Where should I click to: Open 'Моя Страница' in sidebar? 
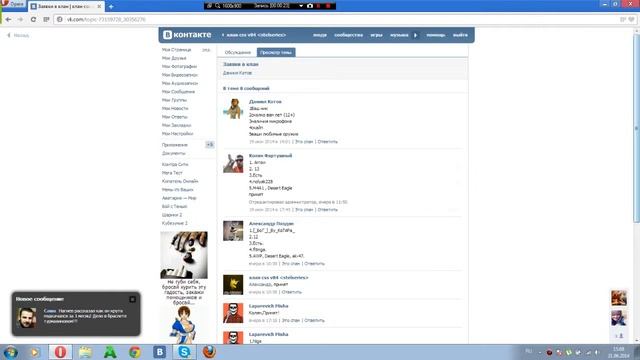tap(176, 50)
